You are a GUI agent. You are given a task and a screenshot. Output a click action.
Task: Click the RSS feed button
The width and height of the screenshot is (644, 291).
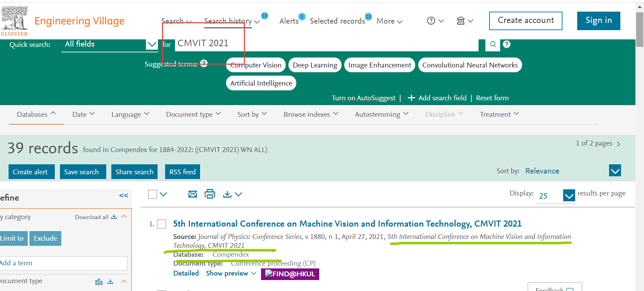(183, 172)
